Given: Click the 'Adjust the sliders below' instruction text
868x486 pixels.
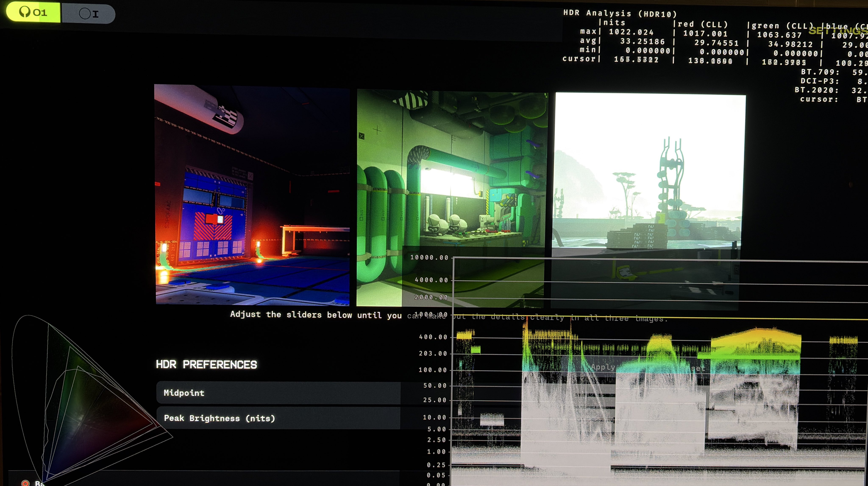Looking at the screenshot, I should 449,316.
